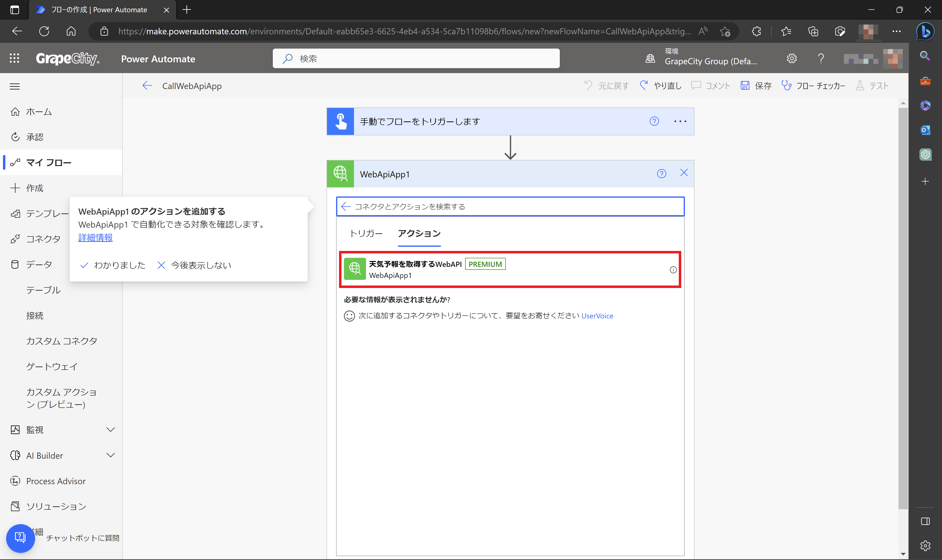Open browser favorites star list
Screen dimensions: 942x560
(x=786, y=31)
